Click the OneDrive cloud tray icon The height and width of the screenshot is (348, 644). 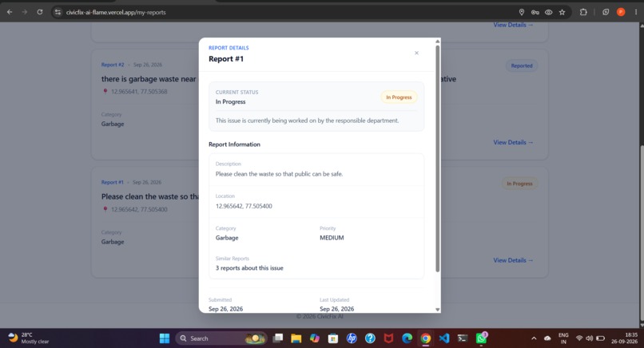point(547,338)
